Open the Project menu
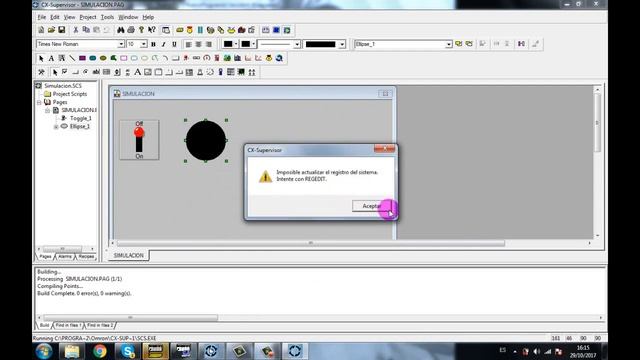 pos(88,17)
